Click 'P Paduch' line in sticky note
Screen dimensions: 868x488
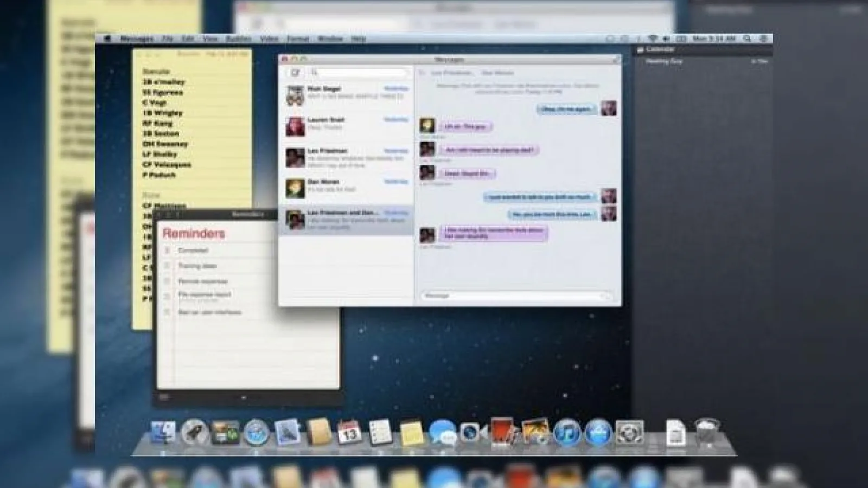click(x=159, y=175)
